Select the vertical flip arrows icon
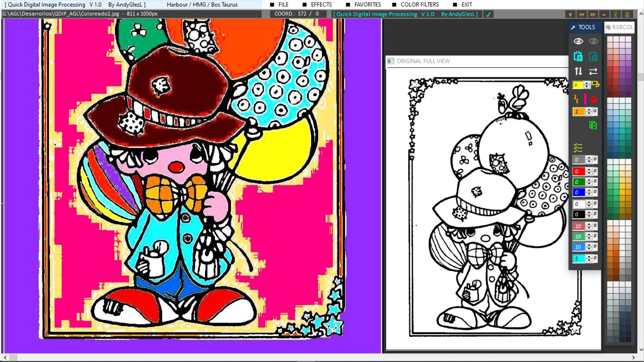 (x=579, y=71)
